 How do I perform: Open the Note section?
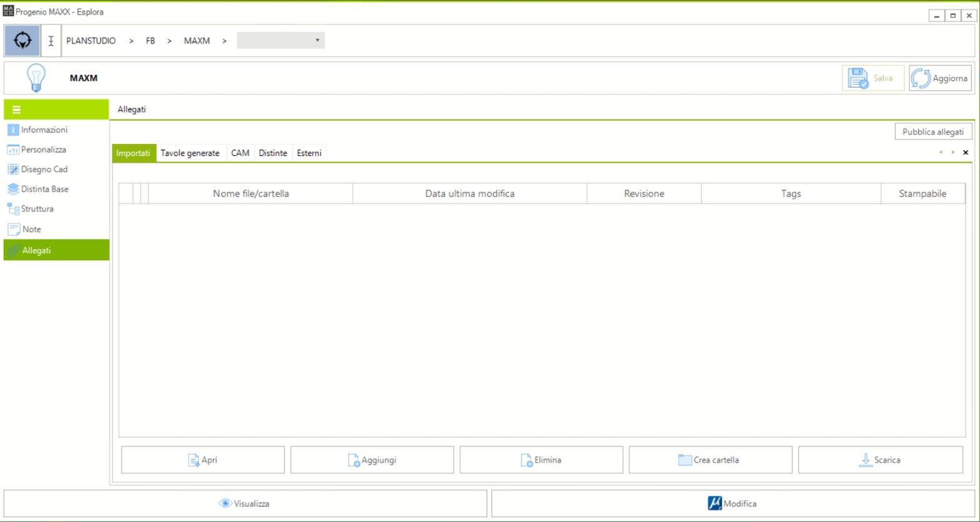[x=56, y=229]
